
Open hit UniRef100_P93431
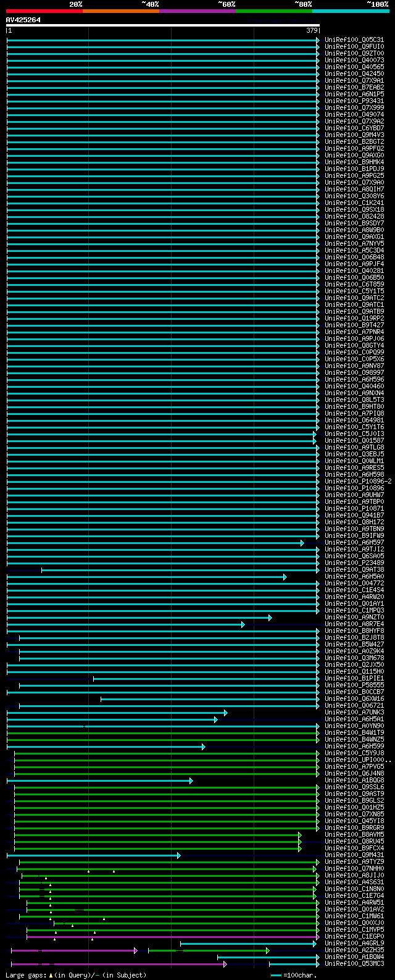coord(354,101)
